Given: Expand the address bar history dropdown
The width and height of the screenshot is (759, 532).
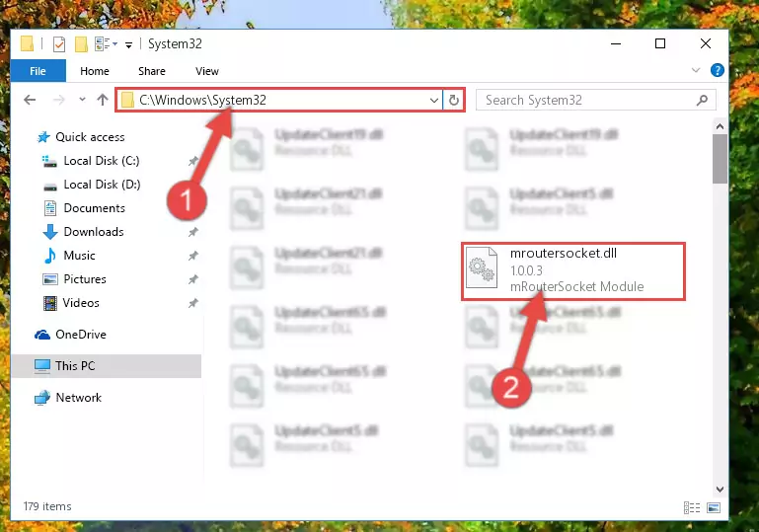Looking at the screenshot, I should [x=433, y=101].
